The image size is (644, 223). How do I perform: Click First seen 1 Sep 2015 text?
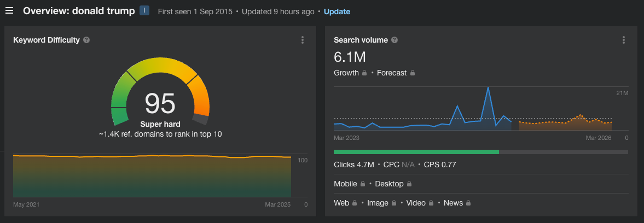pos(195,11)
